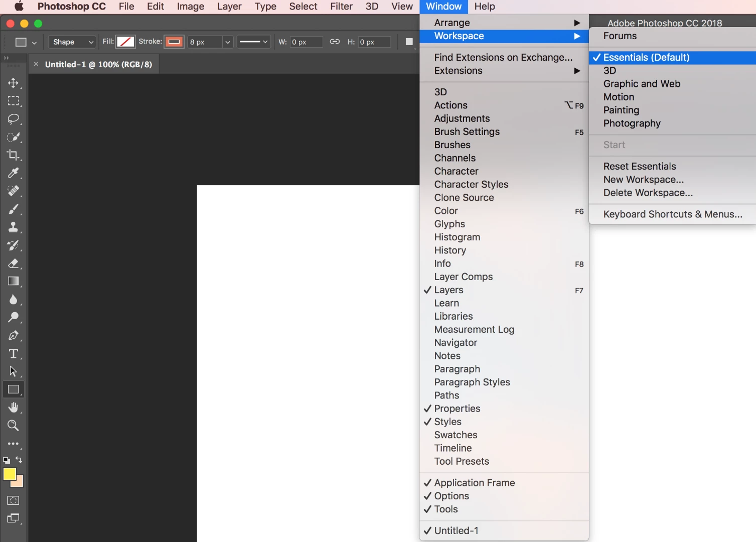Select the Quick Selection tool

(14, 137)
